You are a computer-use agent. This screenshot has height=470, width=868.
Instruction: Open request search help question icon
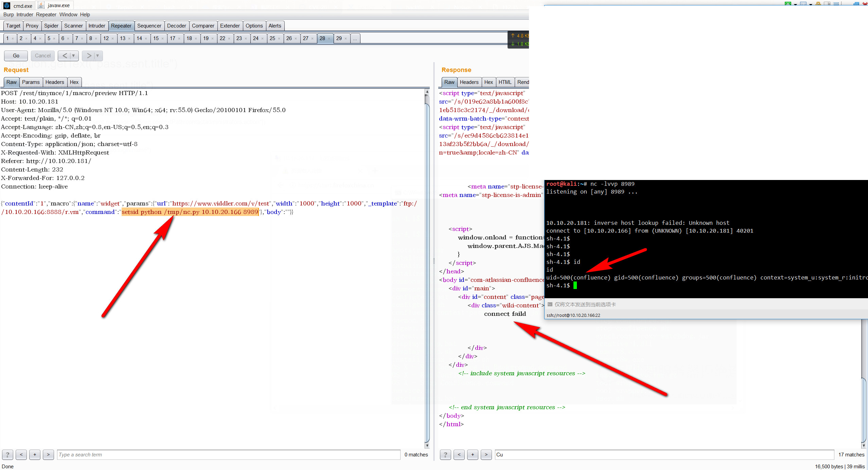tap(7, 454)
